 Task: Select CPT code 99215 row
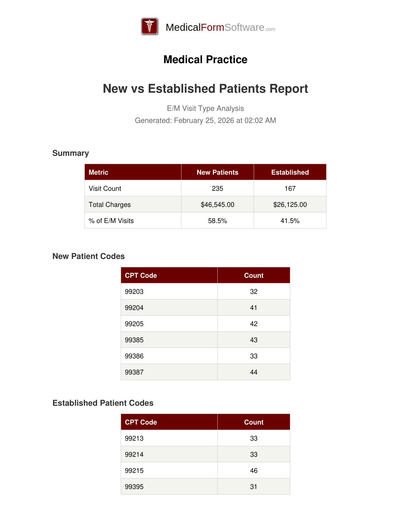tap(134, 471)
